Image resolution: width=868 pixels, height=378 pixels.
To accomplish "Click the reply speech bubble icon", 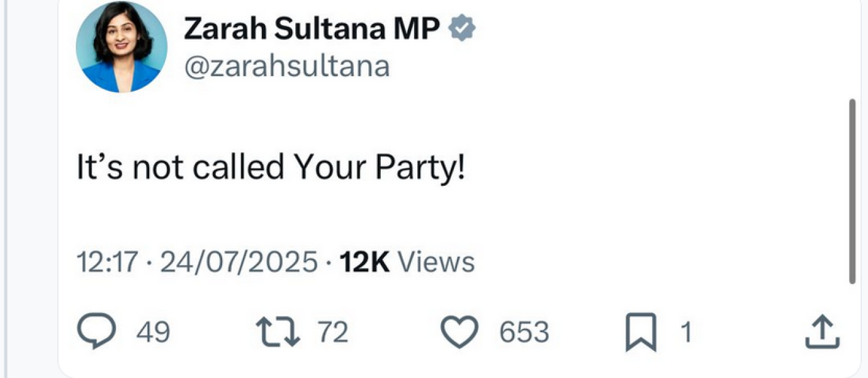I will click(x=96, y=333).
